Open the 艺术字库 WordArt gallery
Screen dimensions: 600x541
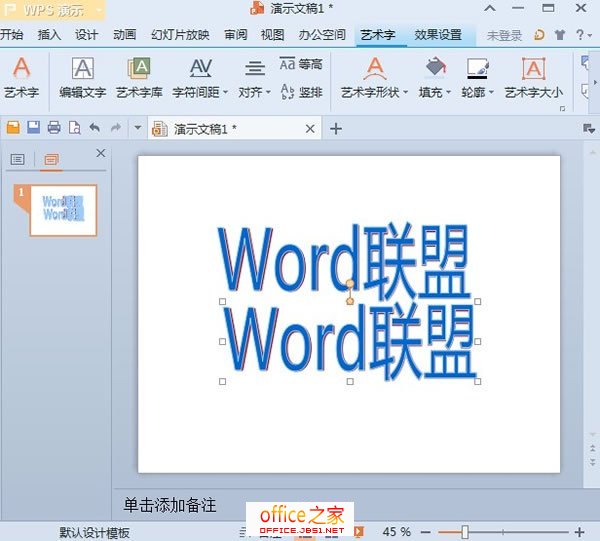point(139,78)
